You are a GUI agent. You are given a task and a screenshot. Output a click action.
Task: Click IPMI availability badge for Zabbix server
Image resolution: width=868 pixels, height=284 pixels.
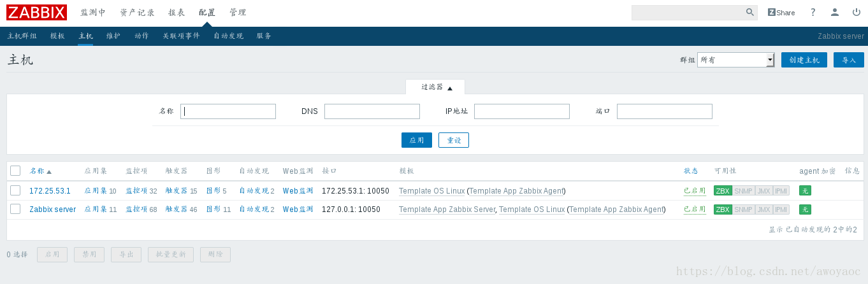(x=781, y=209)
